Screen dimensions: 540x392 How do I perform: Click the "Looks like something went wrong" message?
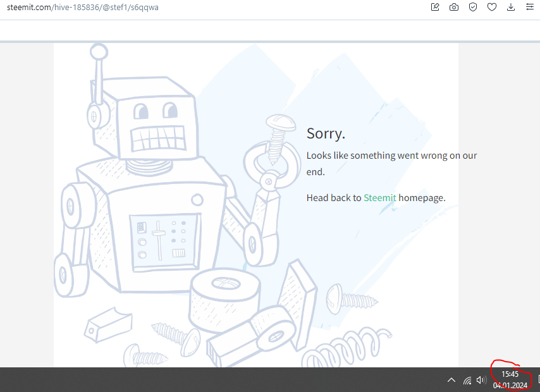click(x=391, y=164)
